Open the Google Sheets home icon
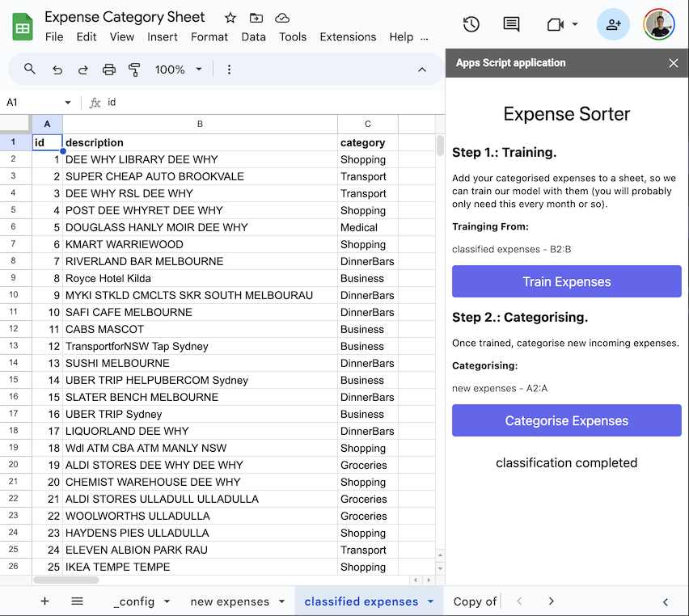Viewport: 689px width, 616px height. (x=23, y=27)
